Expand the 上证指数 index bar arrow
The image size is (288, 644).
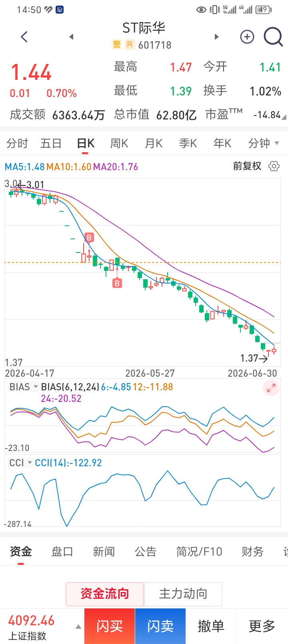[x=78, y=627]
